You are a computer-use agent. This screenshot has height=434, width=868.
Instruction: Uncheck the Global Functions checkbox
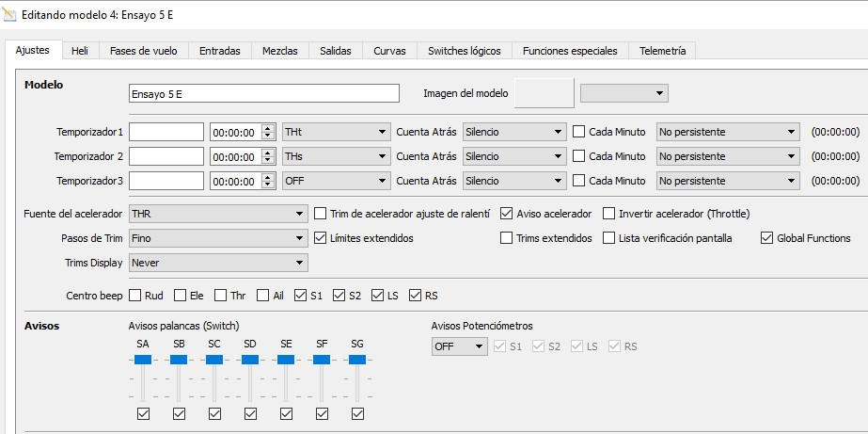pos(766,238)
